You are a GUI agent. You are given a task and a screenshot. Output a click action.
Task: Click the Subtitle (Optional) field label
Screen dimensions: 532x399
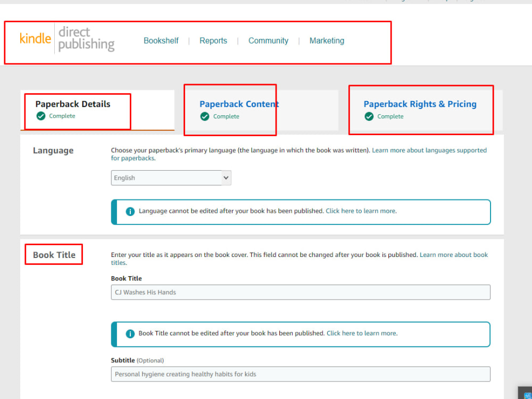(x=137, y=360)
